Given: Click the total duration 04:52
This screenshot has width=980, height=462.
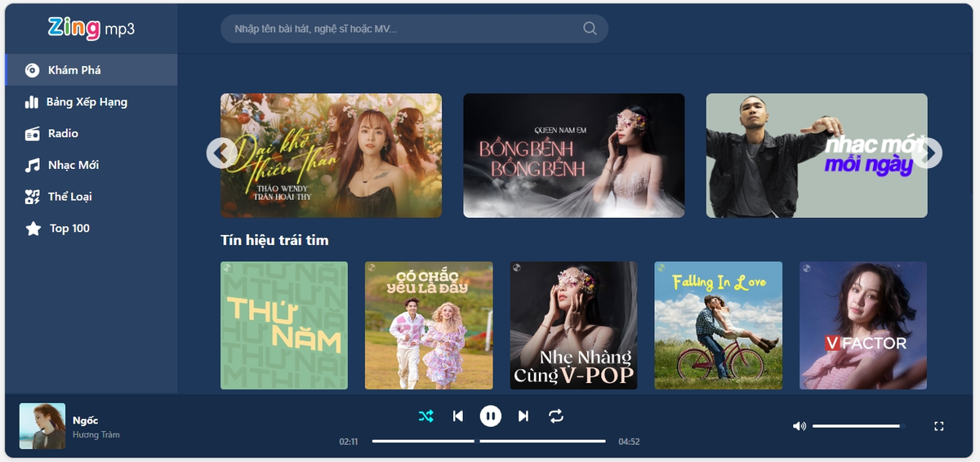Looking at the screenshot, I should 629,442.
